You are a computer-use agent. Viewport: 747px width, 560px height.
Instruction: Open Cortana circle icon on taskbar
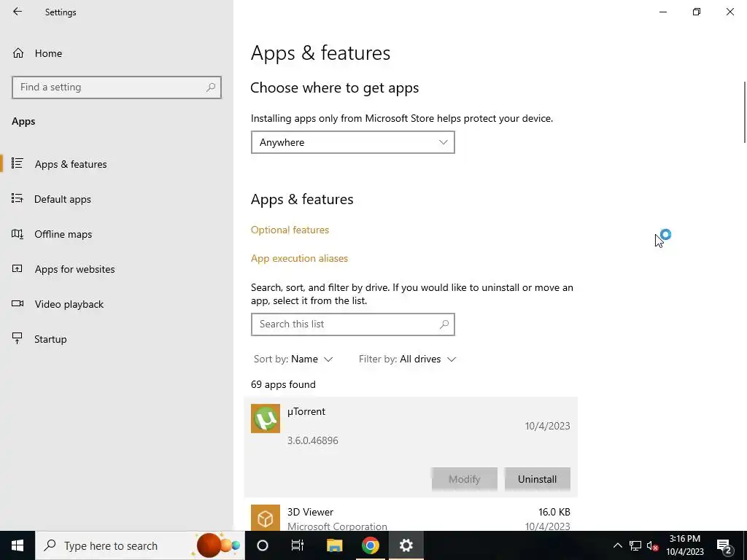click(x=263, y=545)
